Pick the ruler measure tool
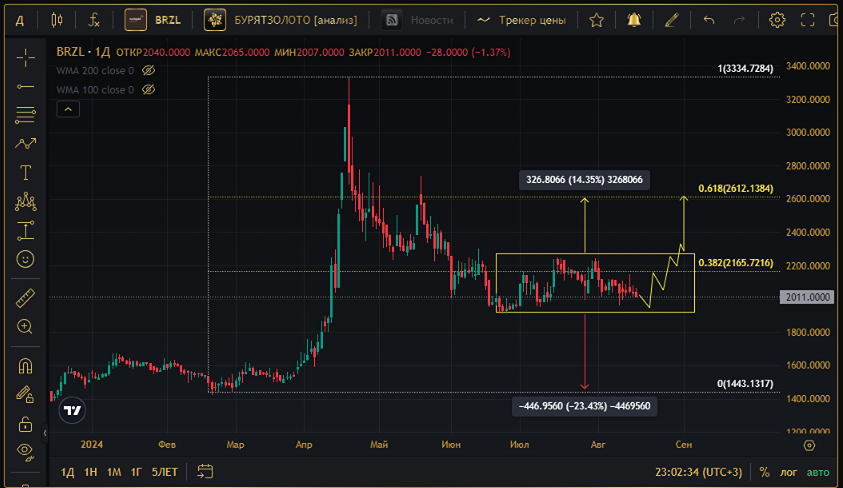This screenshot has width=843, height=488. (x=25, y=298)
